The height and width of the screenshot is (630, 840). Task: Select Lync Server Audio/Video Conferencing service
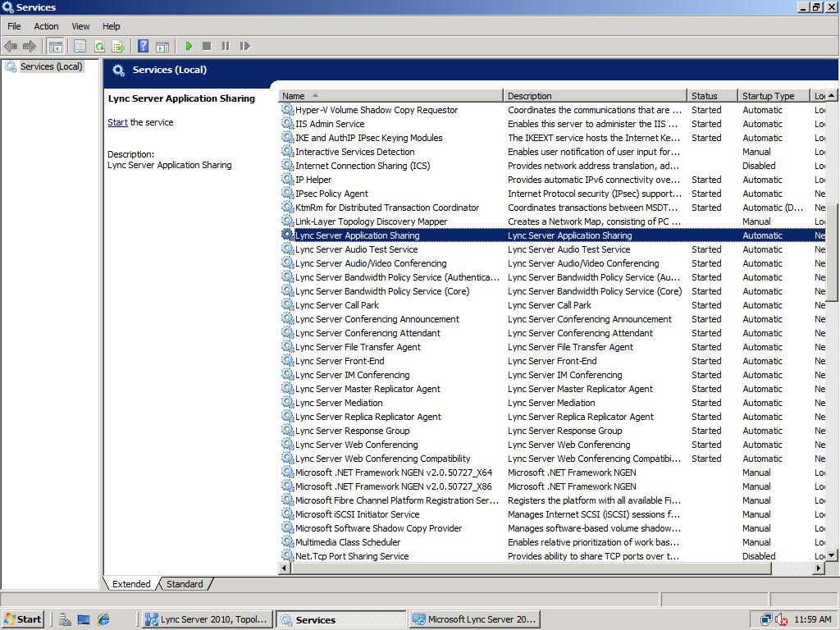pyautogui.click(x=552, y=263)
